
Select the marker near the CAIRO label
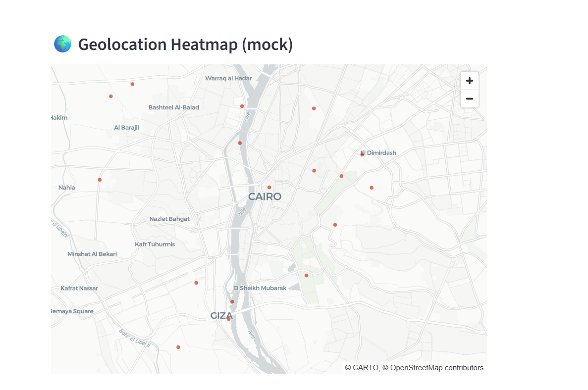click(x=269, y=187)
